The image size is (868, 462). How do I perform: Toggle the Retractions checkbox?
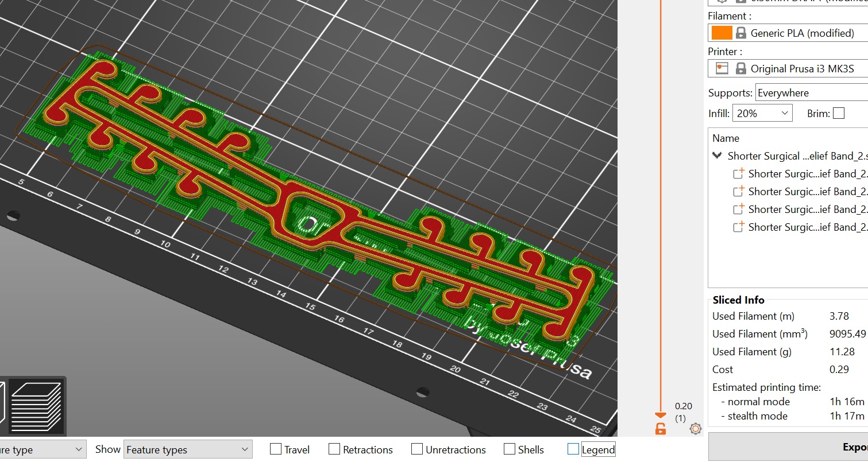334,449
